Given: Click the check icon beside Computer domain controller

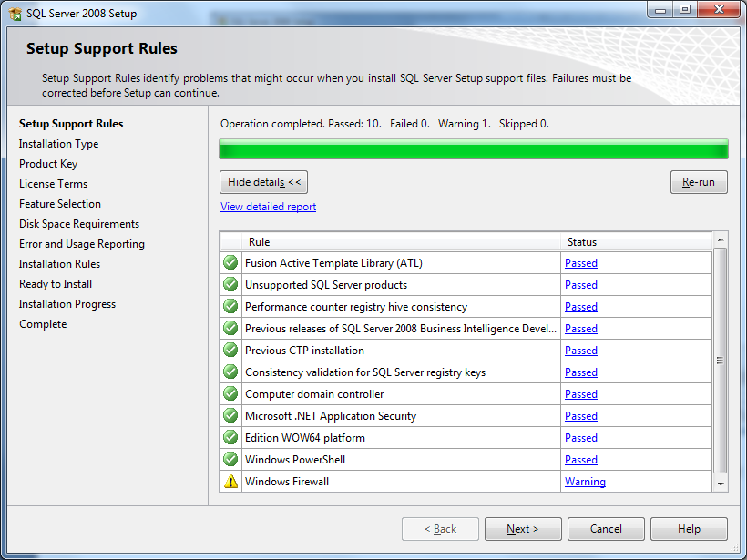Looking at the screenshot, I should click(x=230, y=393).
